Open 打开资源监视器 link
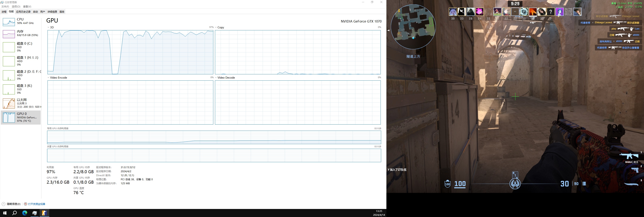Screen dimensions: 644x217 36,204
